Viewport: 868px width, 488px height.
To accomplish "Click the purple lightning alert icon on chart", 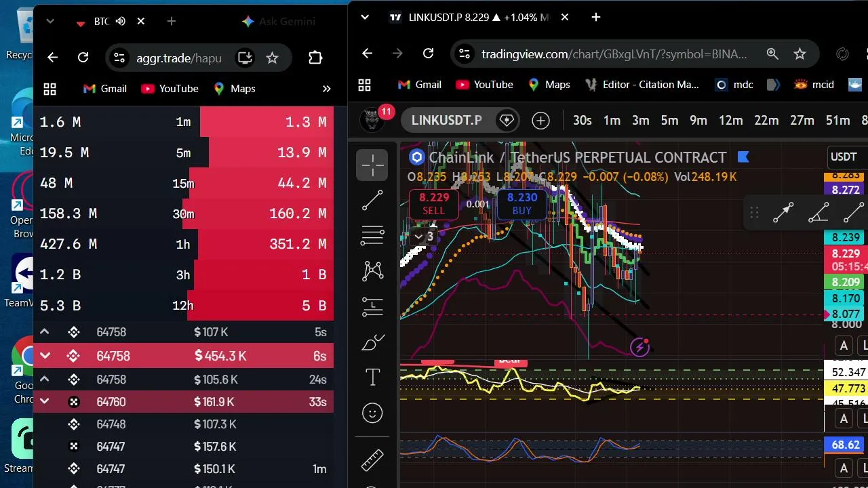I will (x=639, y=348).
